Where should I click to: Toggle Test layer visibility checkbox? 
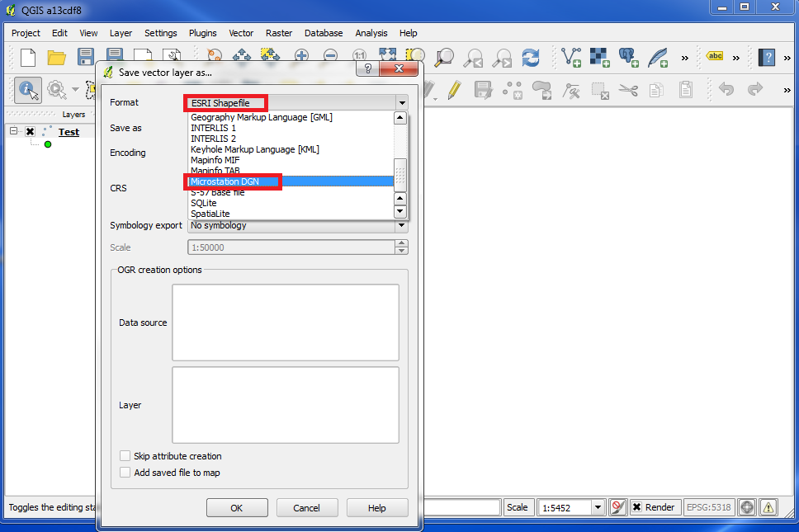pyautogui.click(x=30, y=131)
